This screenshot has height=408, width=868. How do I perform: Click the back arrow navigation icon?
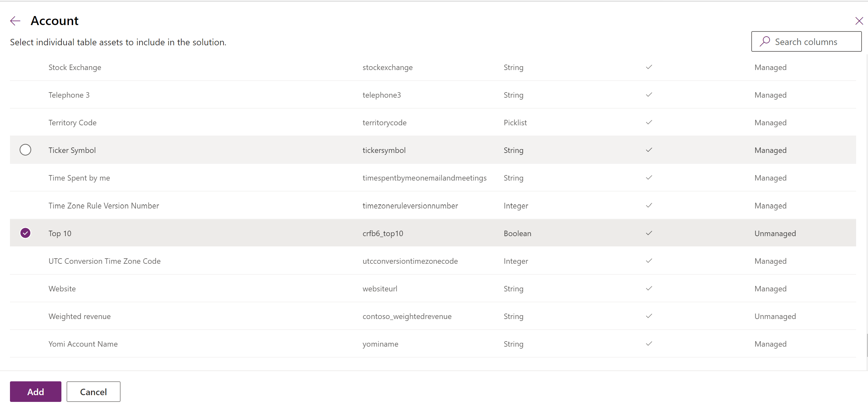tap(15, 21)
